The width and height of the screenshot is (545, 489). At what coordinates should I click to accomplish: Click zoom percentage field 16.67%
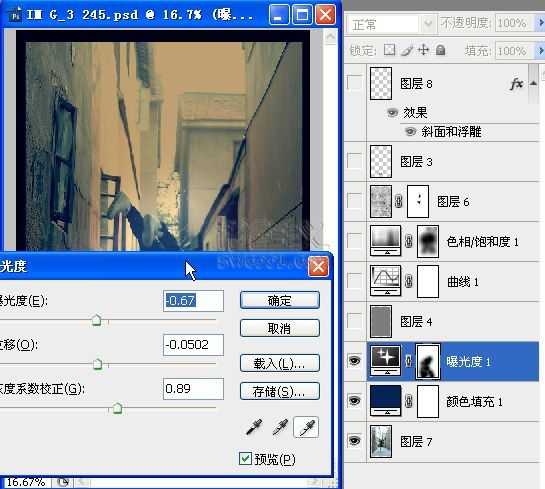26,482
